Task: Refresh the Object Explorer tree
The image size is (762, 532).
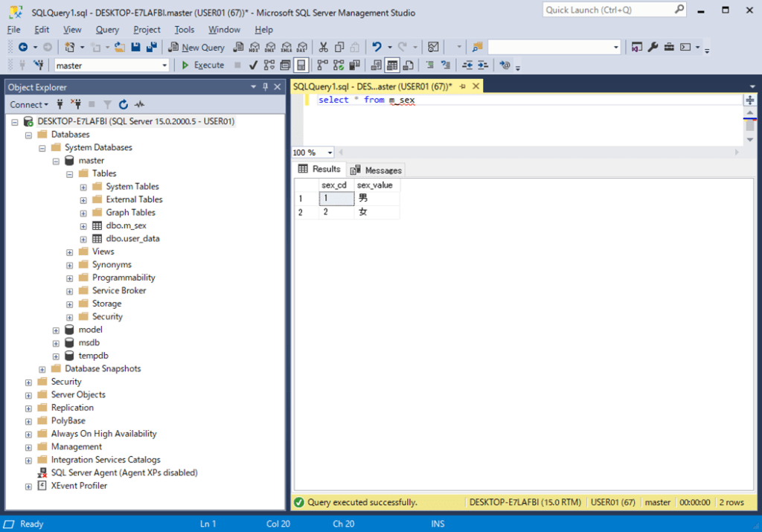Action: 124,105
